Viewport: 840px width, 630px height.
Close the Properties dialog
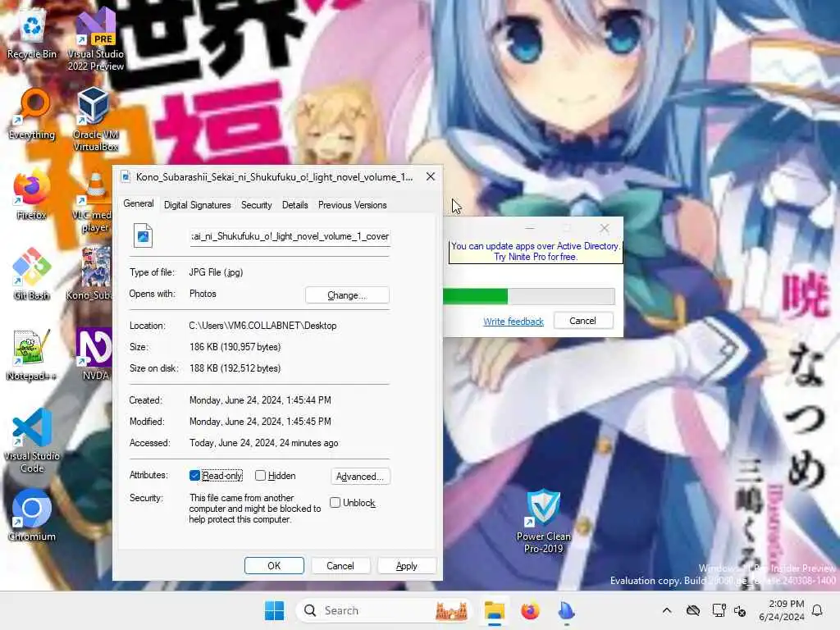pos(430,177)
